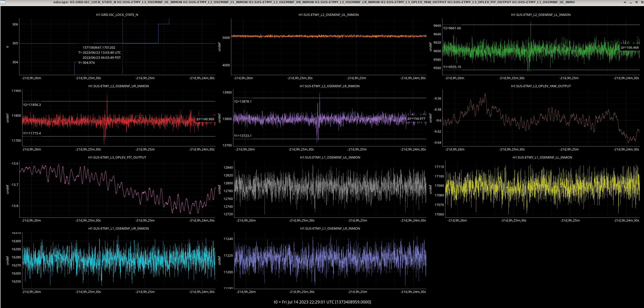Click the H1:GRD-ISC_LOCK_STATE_N plot title
This screenshot has width=644, height=308.
click(x=117, y=15)
